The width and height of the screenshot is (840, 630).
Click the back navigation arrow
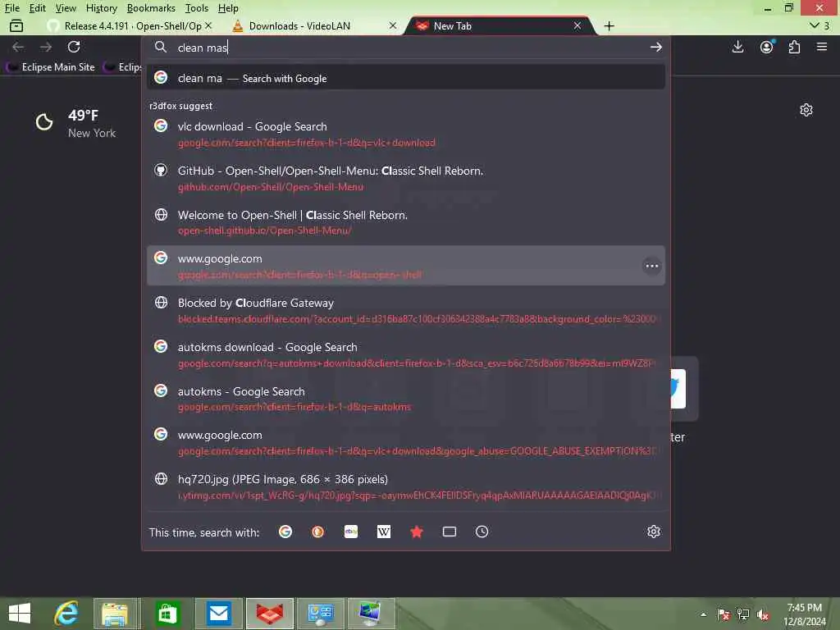pos(18,47)
